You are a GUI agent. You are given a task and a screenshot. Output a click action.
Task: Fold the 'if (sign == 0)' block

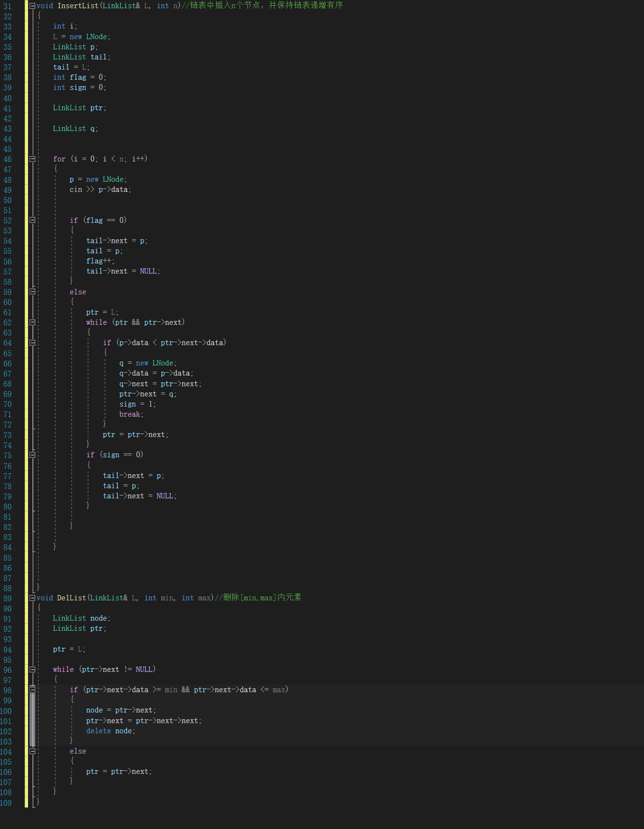32,455
